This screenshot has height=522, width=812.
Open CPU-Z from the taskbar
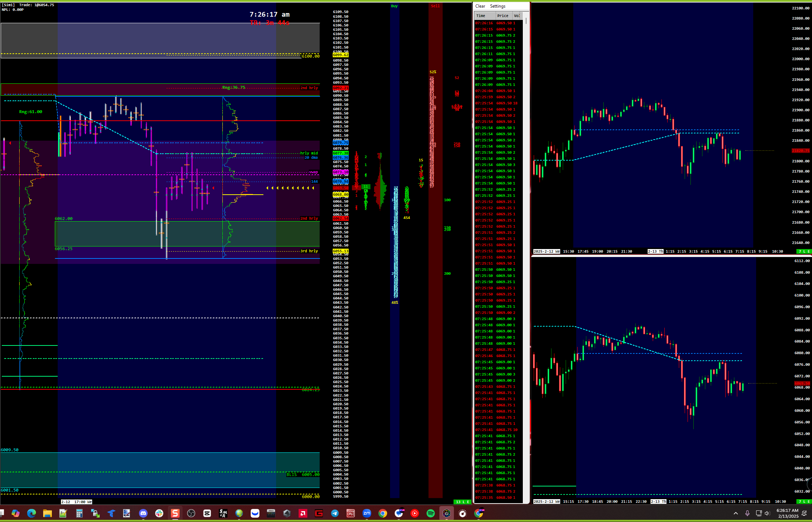(351, 513)
